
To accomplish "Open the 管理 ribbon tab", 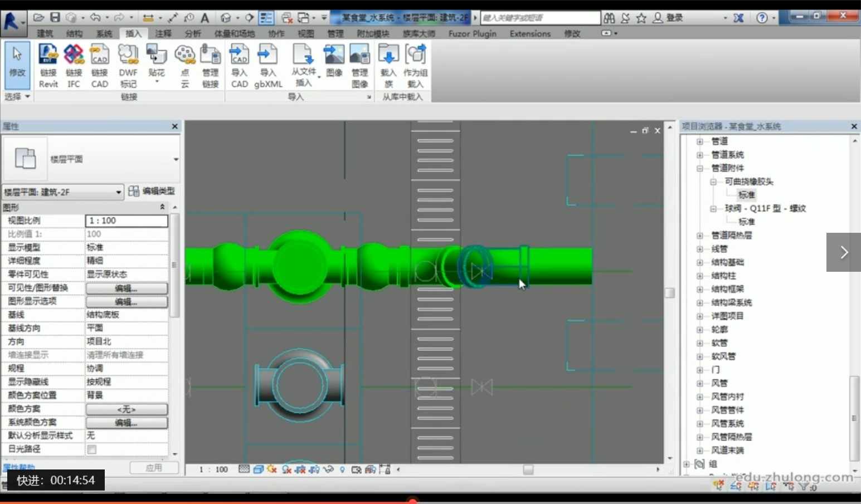I will (x=335, y=33).
